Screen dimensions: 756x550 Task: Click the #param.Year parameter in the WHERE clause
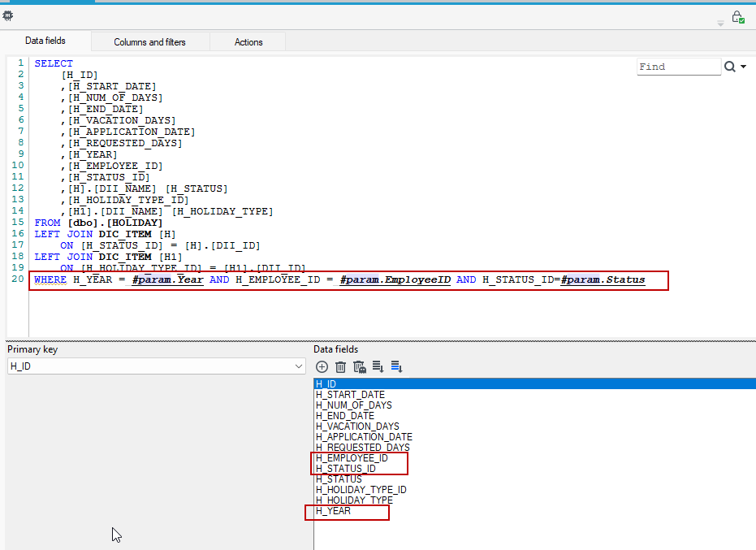pos(168,279)
